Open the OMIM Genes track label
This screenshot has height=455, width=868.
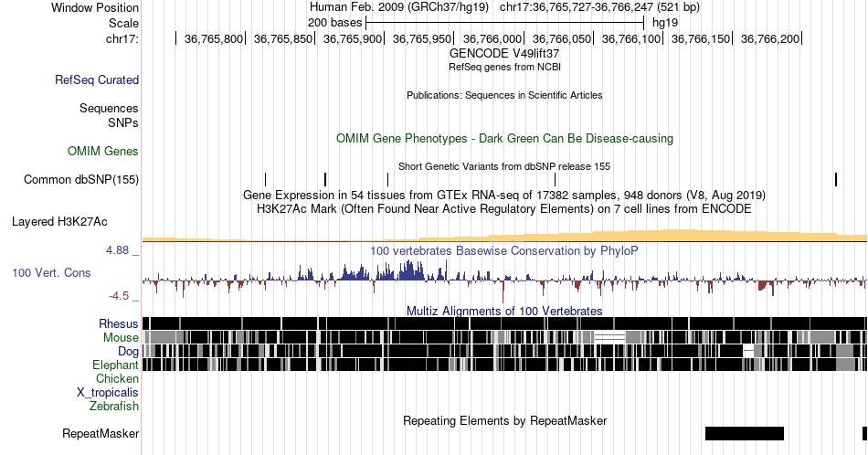103,151
